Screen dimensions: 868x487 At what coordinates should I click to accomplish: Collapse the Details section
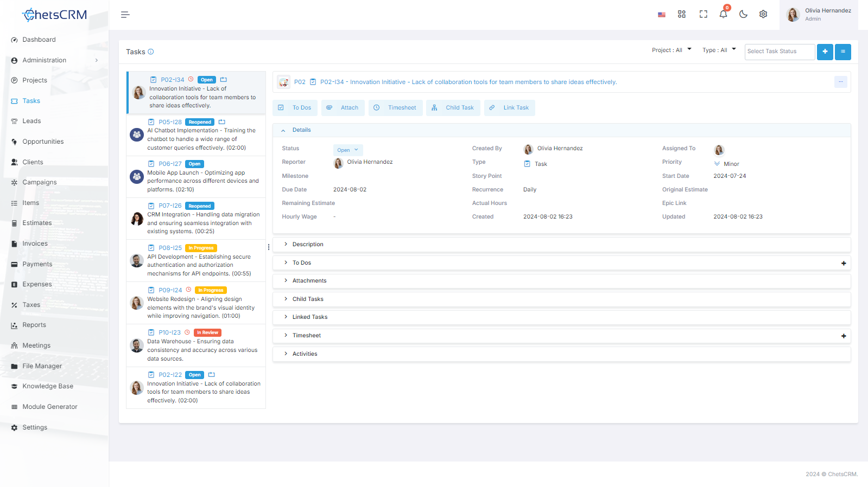pyautogui.click(x=561, y=130)
